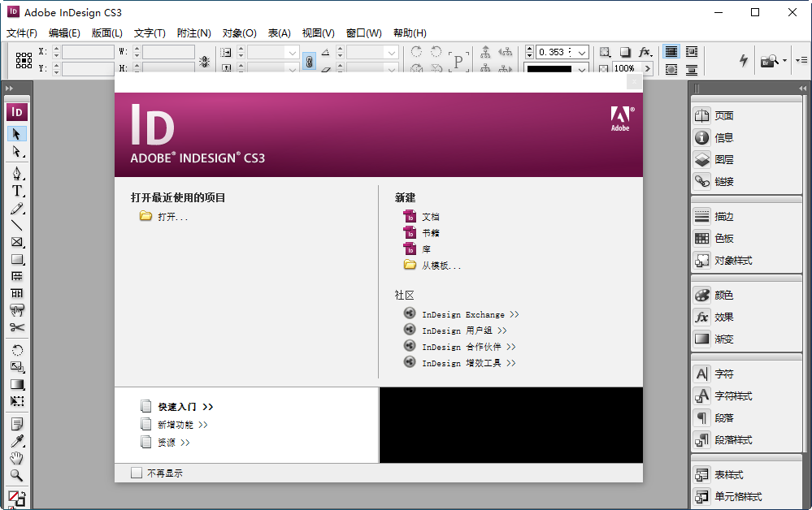Select the Type (T) tool
The height and width of the screenshot is (510, 812).
pos(16,191)
